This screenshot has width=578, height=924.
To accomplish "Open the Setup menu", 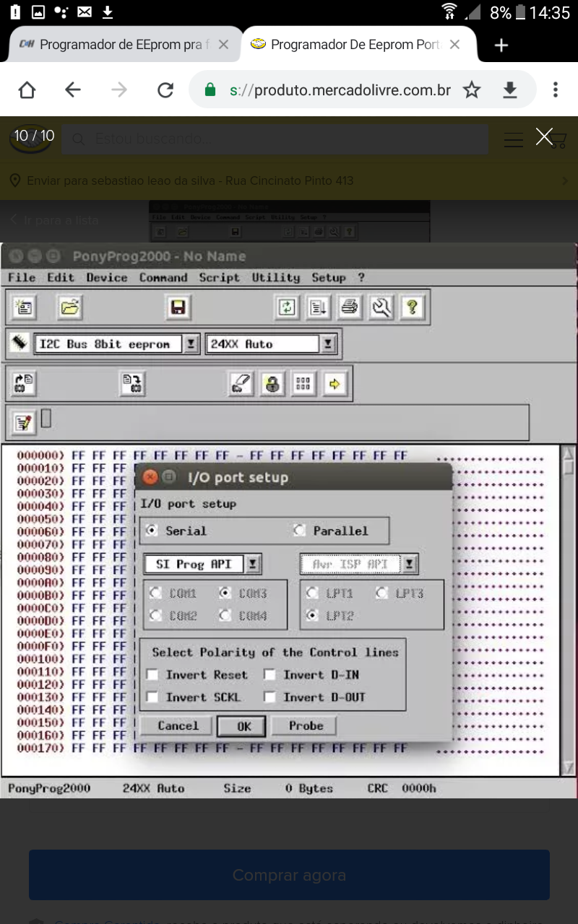I will 329,278.
